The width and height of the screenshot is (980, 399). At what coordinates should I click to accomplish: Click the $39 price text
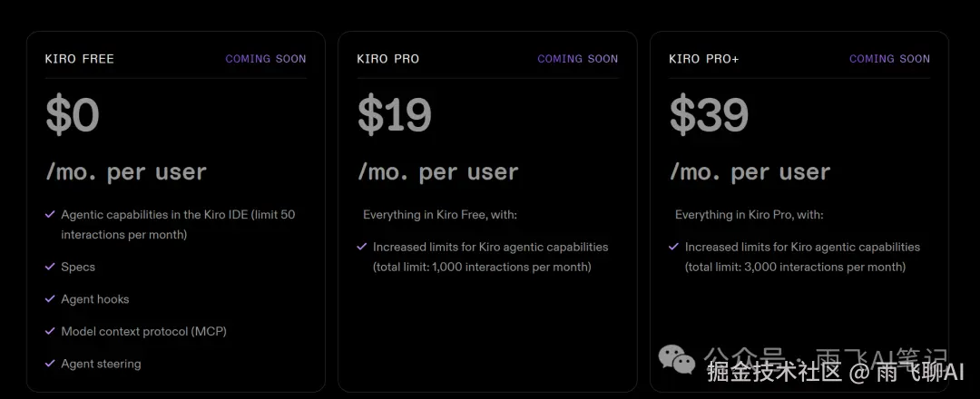[709, 115]
